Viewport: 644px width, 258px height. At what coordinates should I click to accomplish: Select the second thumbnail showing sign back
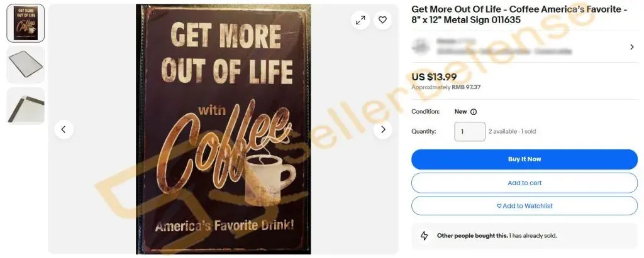point(26,65)
